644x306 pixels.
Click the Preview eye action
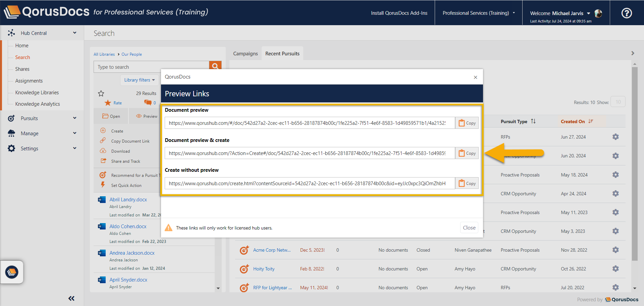[x=147, y=116]
